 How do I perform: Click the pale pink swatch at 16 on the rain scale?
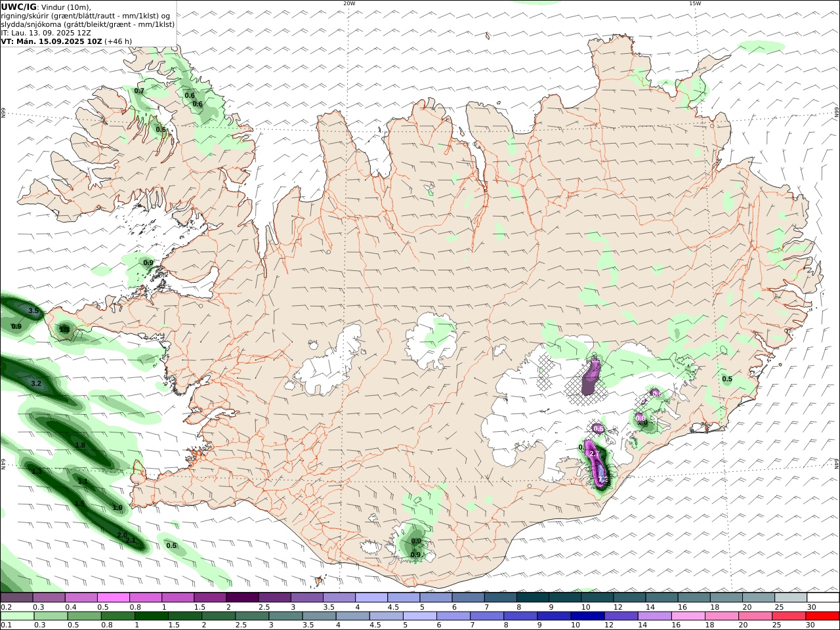point(688,616)
